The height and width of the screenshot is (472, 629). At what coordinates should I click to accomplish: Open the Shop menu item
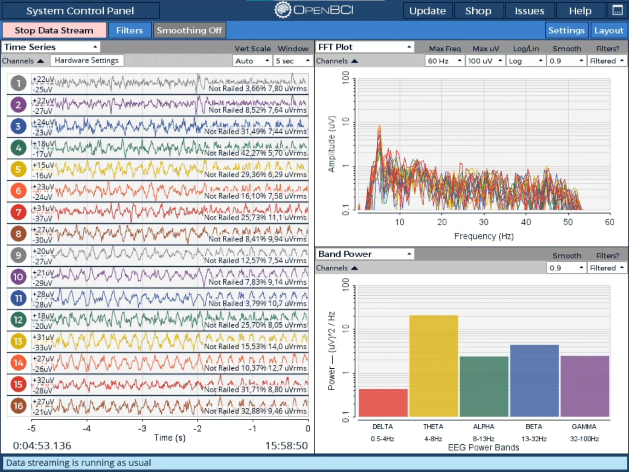click(478, 10)
